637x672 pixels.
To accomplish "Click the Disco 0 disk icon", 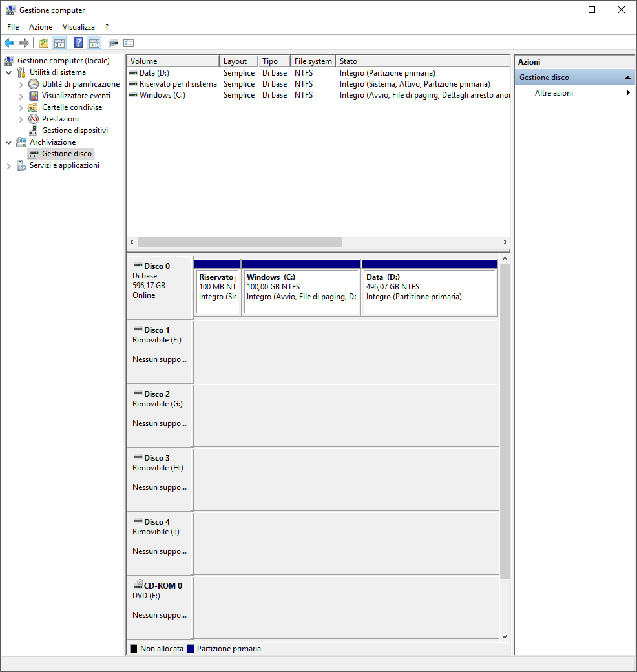I will [x=138, y=266].
